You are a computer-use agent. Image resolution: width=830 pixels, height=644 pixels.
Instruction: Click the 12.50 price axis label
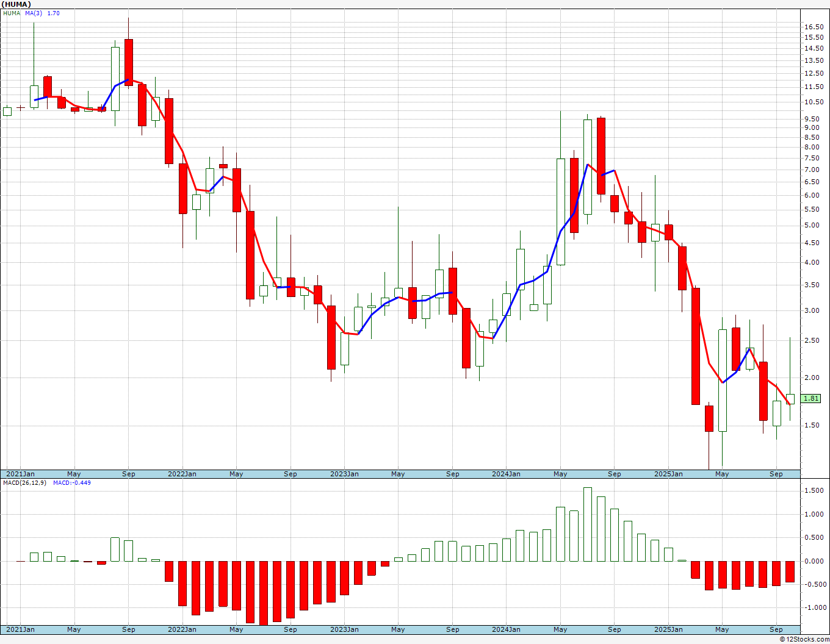[x=814, y=73]
